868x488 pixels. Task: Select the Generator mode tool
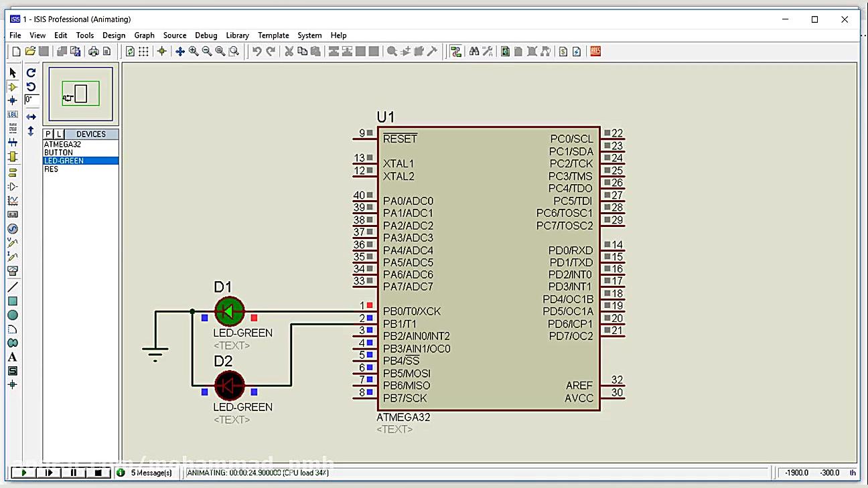(12, 229)
